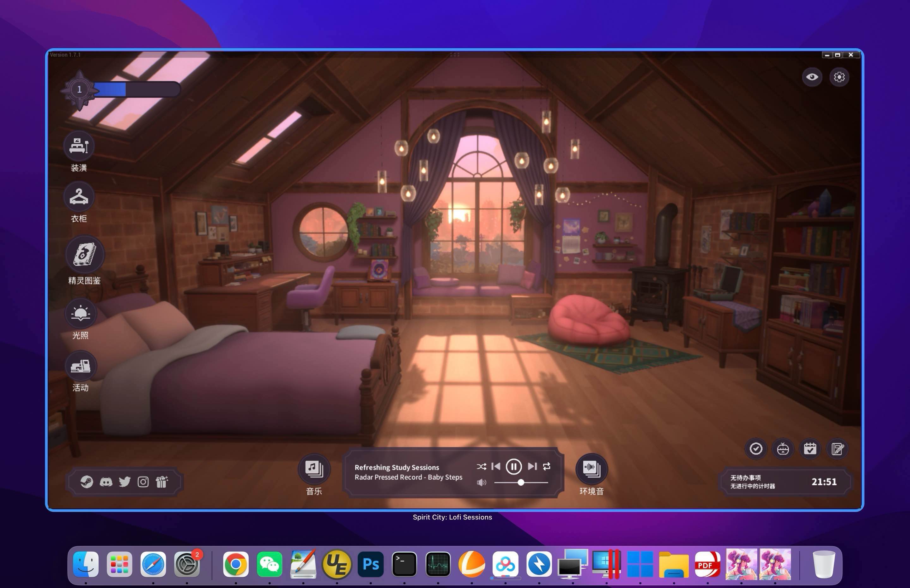Toggle UI visibility with the eye icon
910x588 pixels.
(x=812, y=77)
